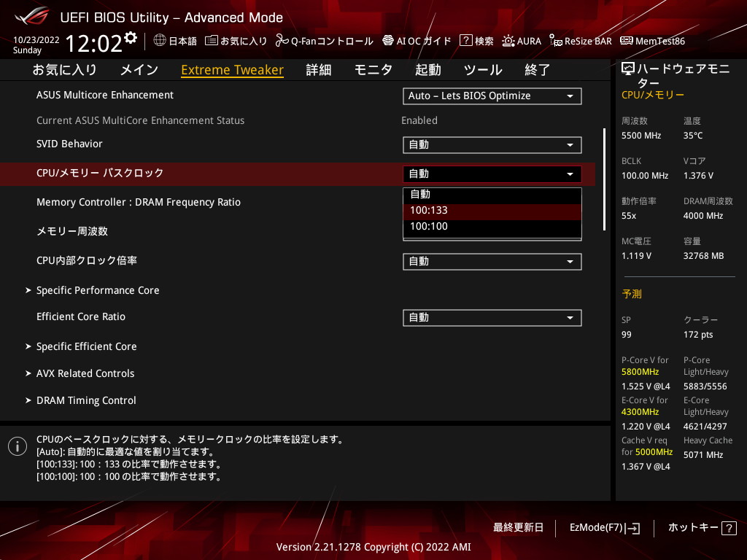Screen dimensions: 747x560
Task: Open CPU内部クロック倍率 dropdown
Action: click(492, 262)
